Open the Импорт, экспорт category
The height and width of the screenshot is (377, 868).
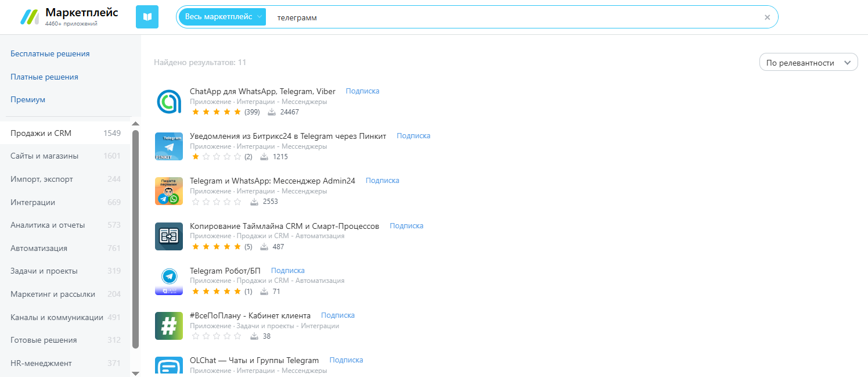[x=66, y=179]
